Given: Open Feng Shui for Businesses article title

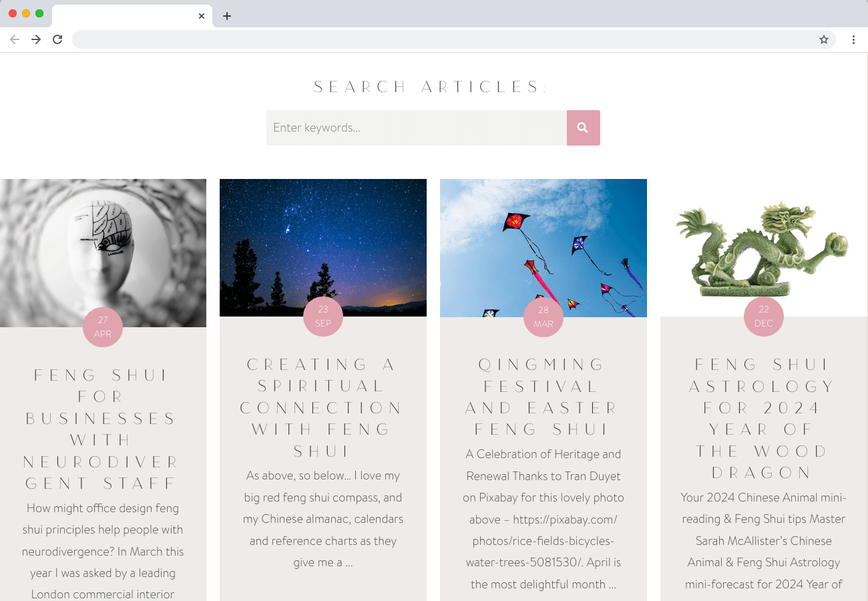Looking at the screenshot, I should (103, 429).
